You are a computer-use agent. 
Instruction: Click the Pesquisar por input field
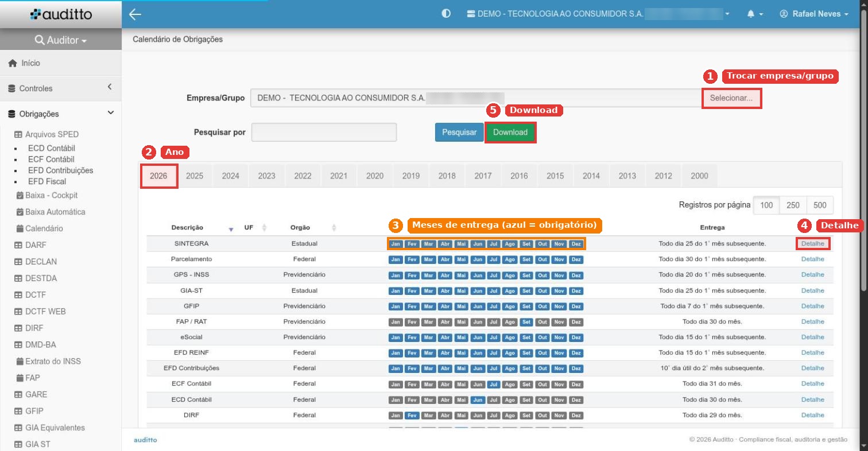click(x=324, y=133)
